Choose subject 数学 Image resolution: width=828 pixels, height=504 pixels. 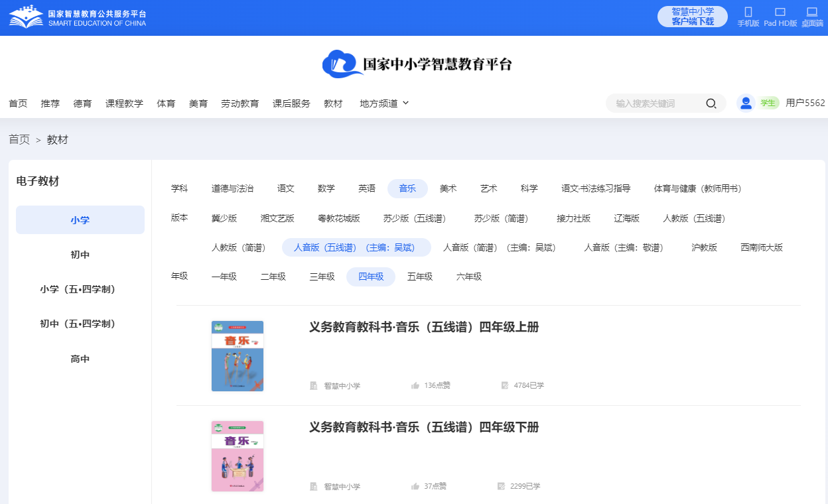click(x=326, y=189)
